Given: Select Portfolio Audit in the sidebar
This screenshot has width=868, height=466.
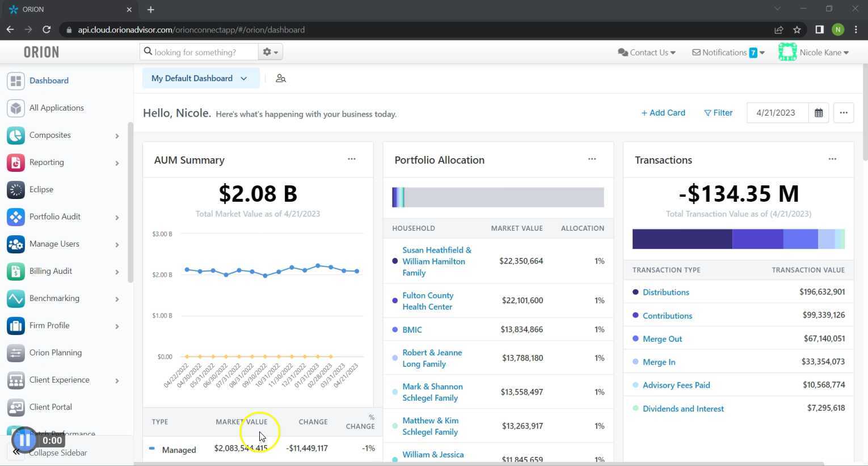Looking at the screenshot, I should click(54, 217).
